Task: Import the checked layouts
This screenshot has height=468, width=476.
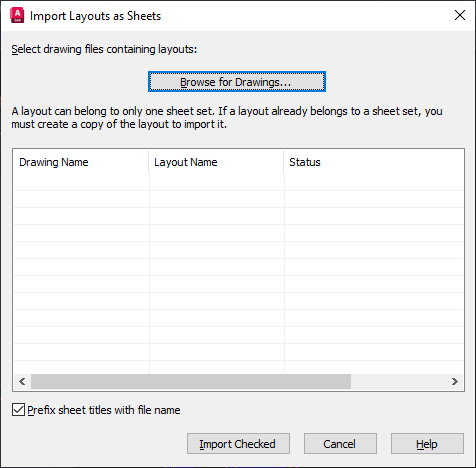Action: (x=238, y=444)
